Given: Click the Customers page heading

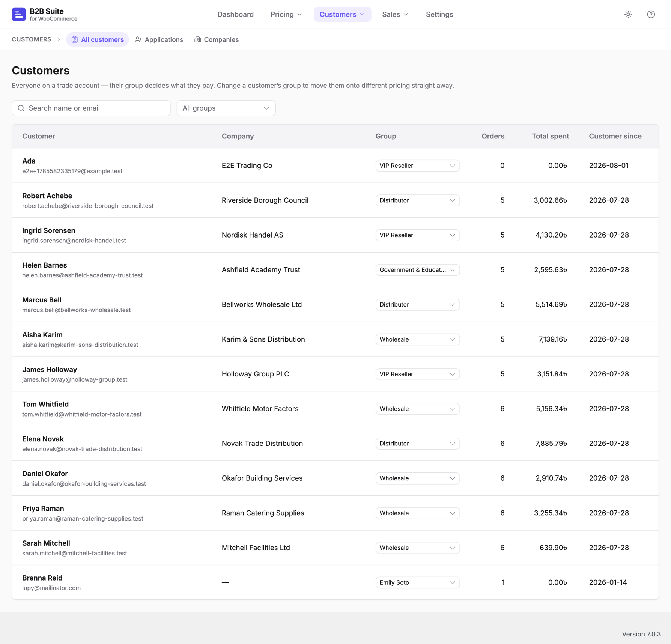Looking at the screenshot, I should pos(41,71).
